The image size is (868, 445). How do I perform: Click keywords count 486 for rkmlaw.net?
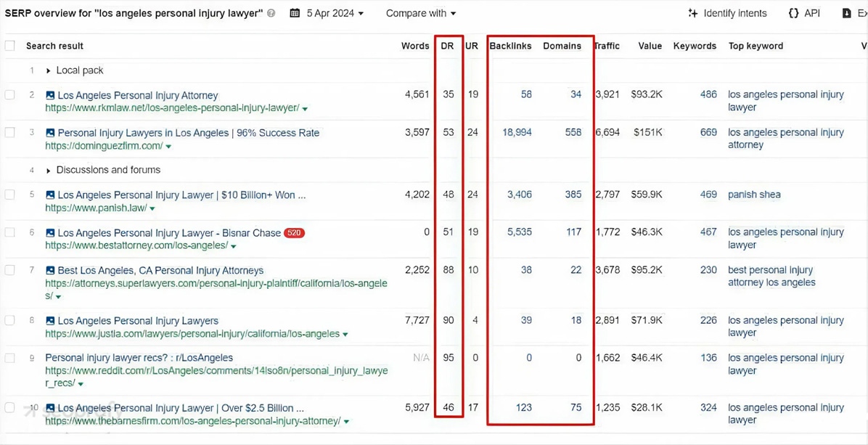point(708,94)
